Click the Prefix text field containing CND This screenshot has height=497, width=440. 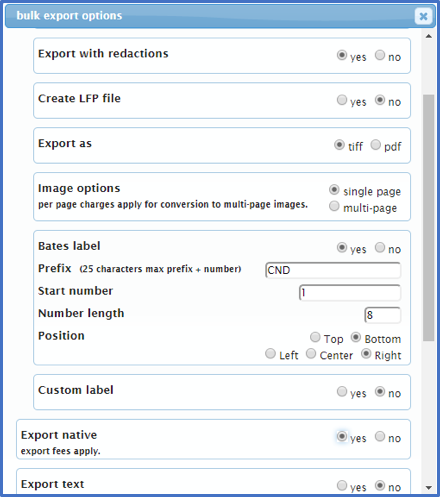tap(333, 270)
